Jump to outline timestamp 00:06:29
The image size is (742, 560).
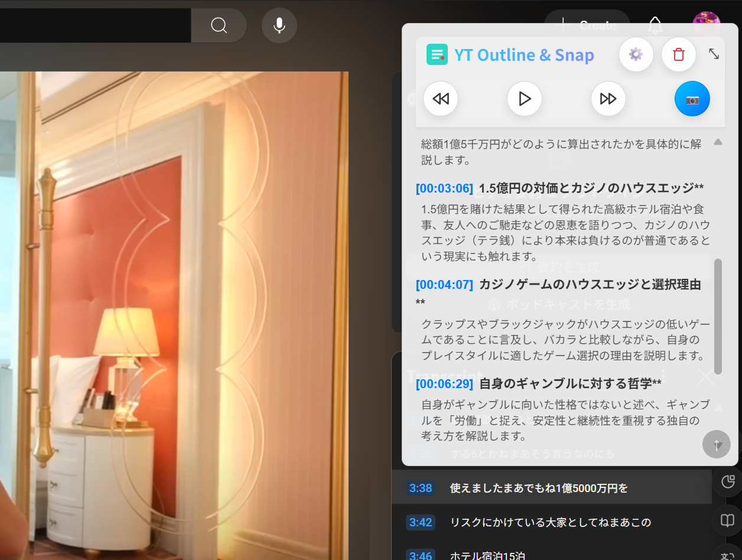[444, 384]
